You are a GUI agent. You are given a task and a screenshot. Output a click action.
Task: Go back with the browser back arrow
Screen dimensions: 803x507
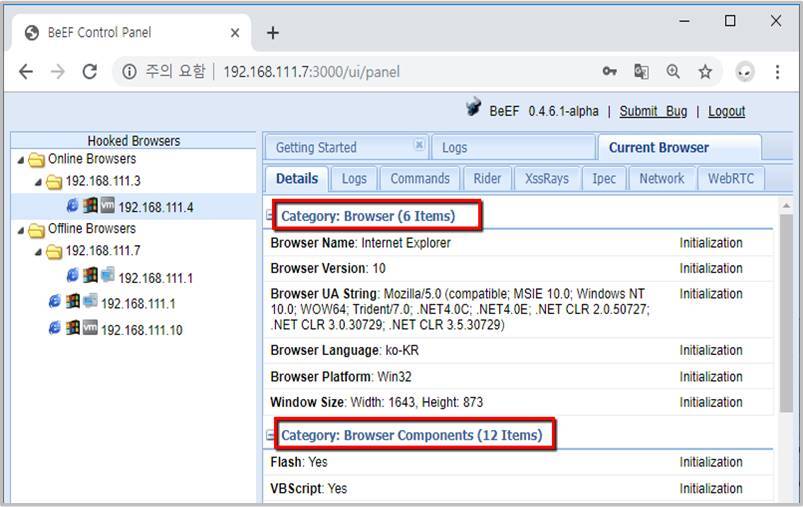click(x=26, y=72)
